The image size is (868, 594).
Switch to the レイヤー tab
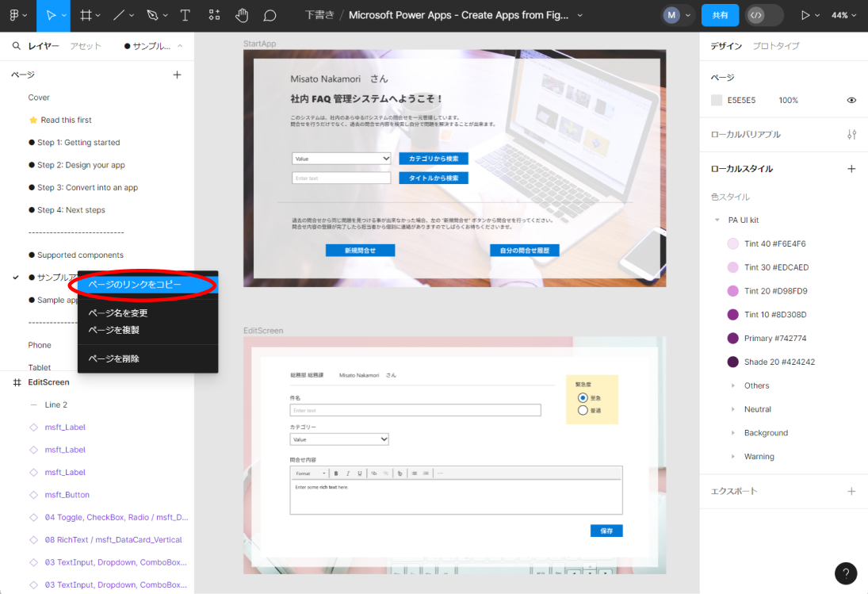44,46
